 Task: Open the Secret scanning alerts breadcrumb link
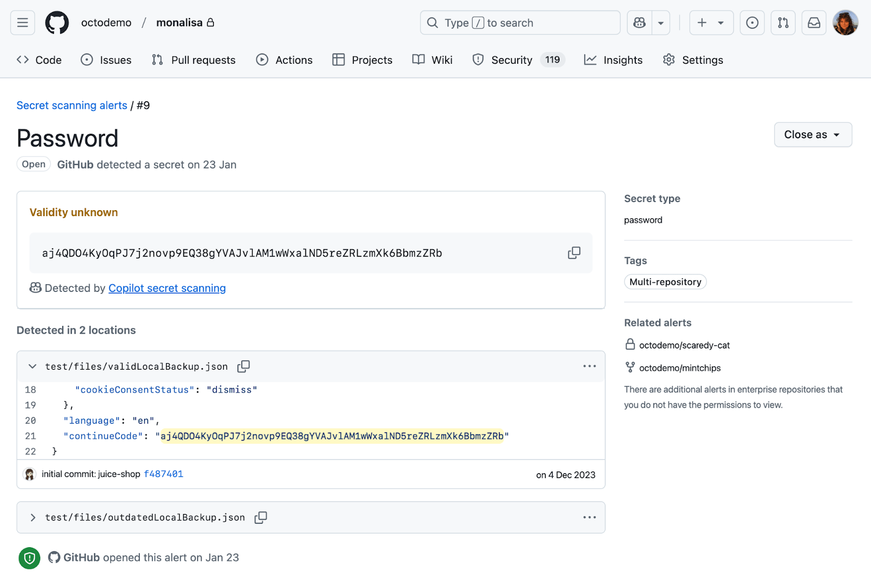click(x=71, y=105)
